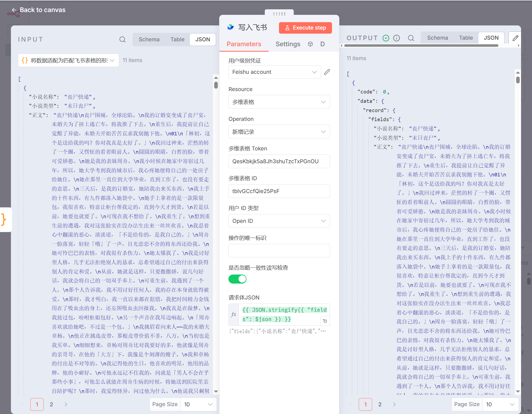Click the output info circle icon
The width and height of the screenshot is (532, 414).
396,38
